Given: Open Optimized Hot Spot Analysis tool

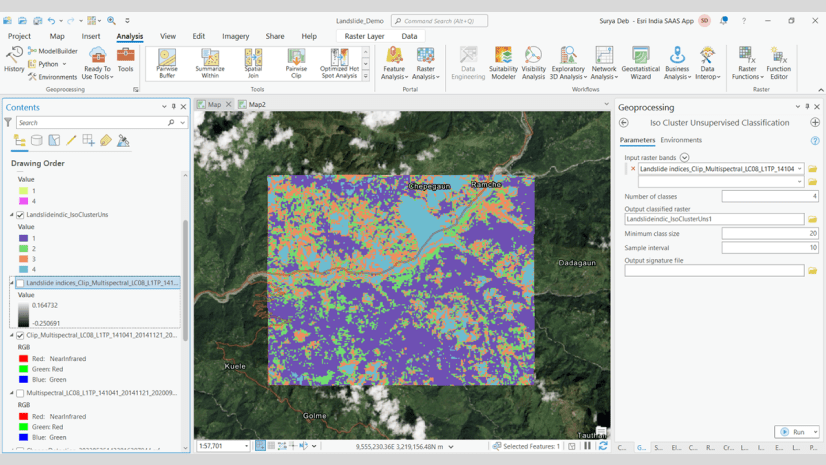Looking at the screenshot, I should 339,63.
